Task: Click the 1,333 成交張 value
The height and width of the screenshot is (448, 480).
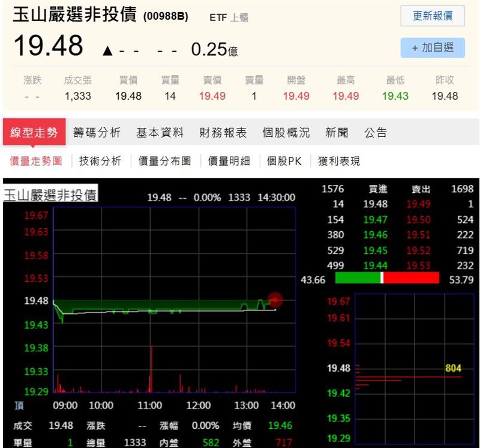Action: tap(78, 96)
